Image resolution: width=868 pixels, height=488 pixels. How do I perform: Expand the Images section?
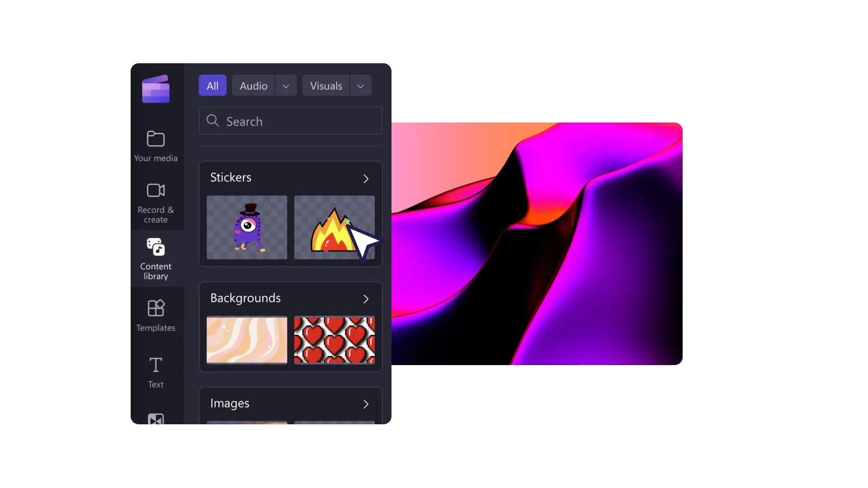[x=365, y=404]
